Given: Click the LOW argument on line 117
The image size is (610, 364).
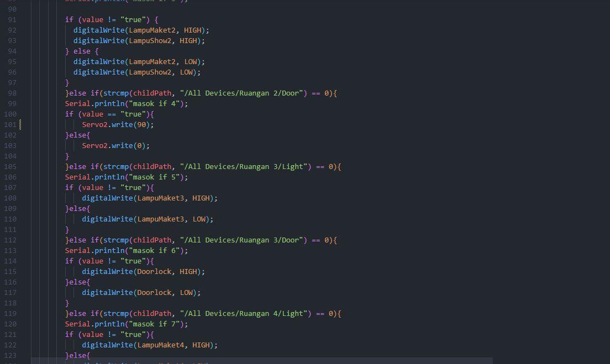Looking at the screenshot, I should [x=186, y=292].
